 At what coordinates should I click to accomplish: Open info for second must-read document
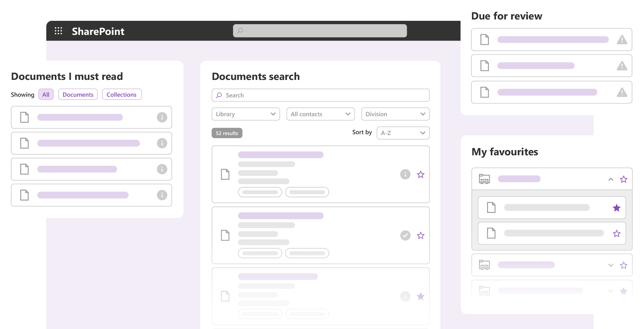pos(162,143)
